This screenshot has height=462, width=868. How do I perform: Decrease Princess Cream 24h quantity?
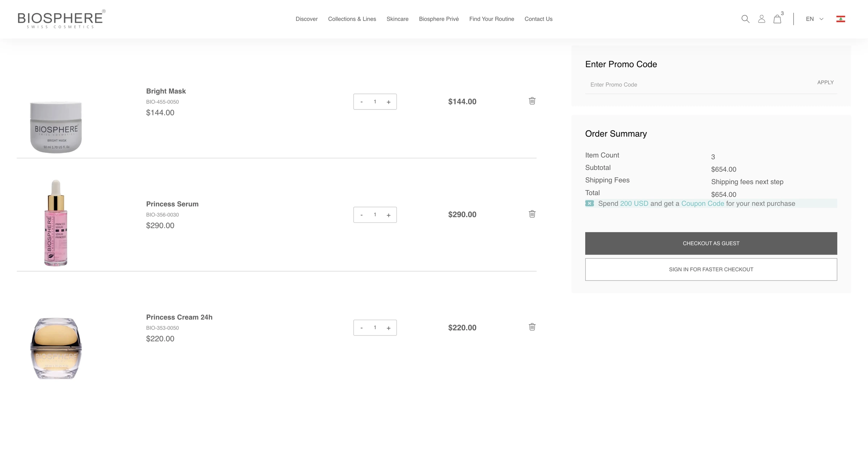[x=361, y=328]
